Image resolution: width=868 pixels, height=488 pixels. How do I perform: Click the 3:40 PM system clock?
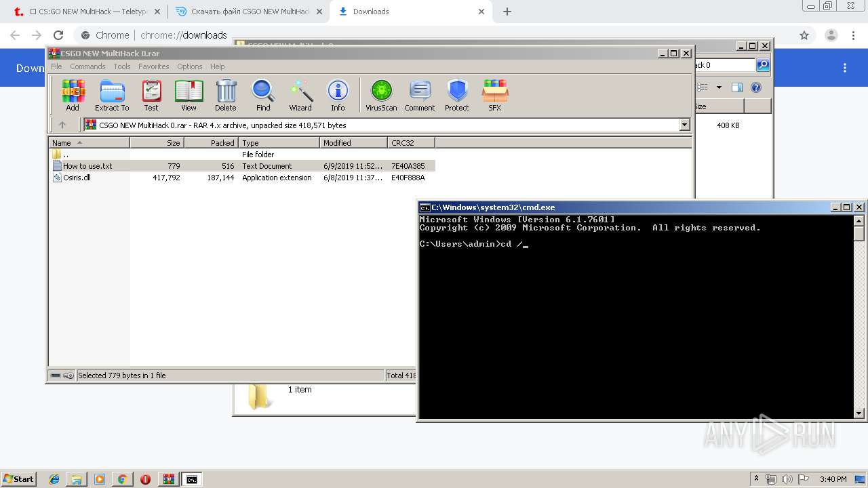(x=833, y=479)
